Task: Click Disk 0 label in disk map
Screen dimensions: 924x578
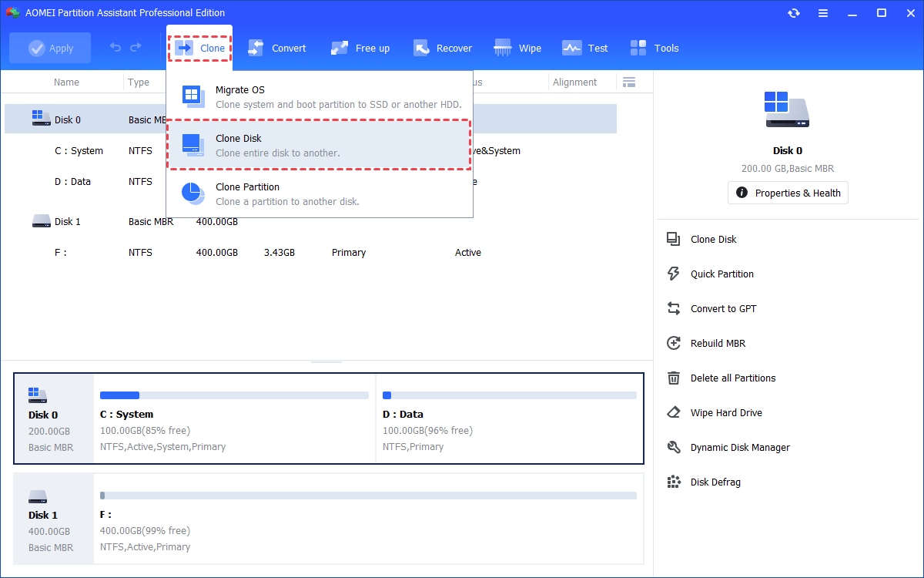Action: pos(43,415)
